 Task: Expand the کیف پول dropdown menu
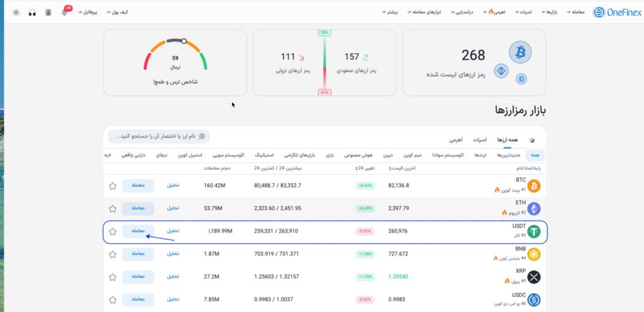118,13
